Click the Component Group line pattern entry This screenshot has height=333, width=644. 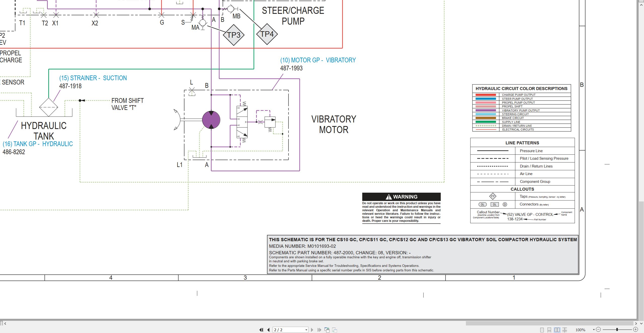[535, 182]
